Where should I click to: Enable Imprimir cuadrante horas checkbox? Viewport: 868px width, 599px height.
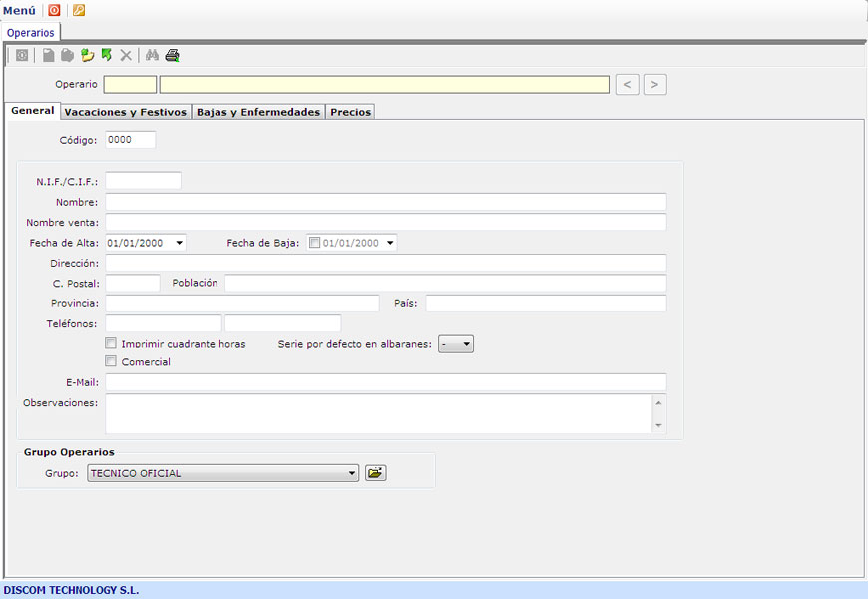coord(111,343)
